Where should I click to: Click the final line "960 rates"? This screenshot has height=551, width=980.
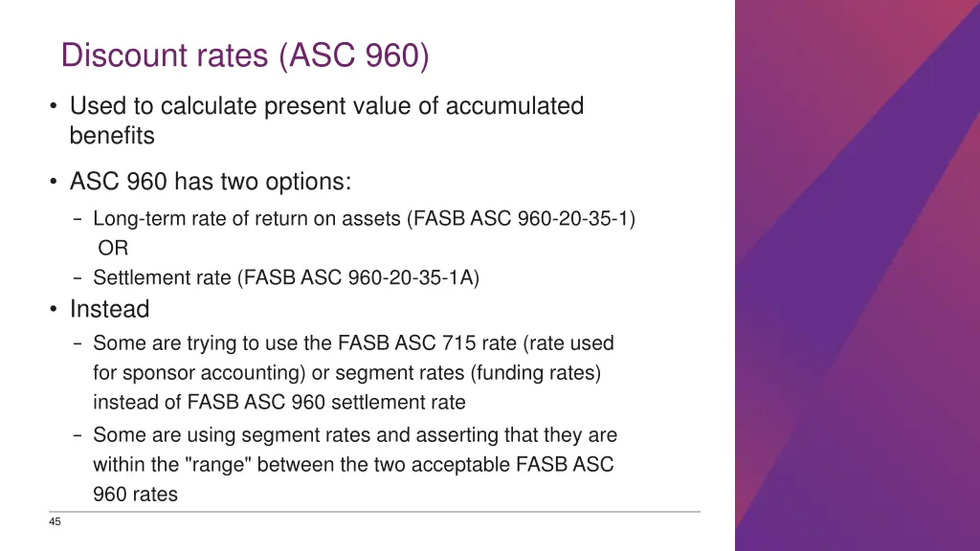[x=135, y=496]
